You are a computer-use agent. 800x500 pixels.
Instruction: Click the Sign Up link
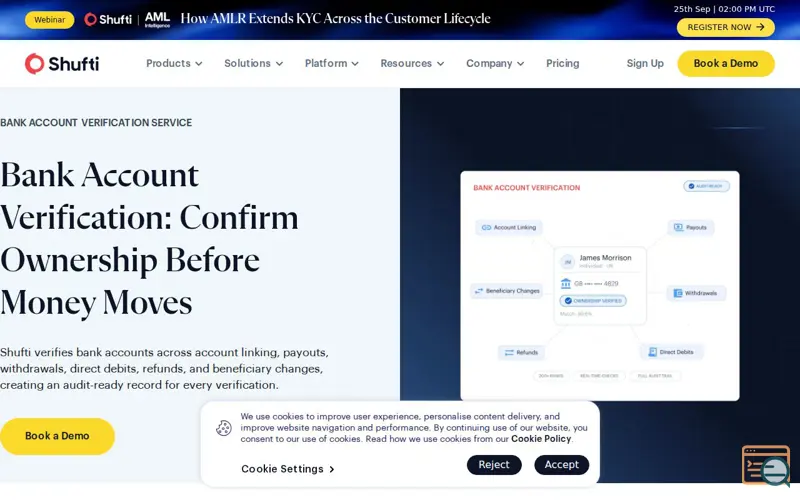[x=645, y=63]
